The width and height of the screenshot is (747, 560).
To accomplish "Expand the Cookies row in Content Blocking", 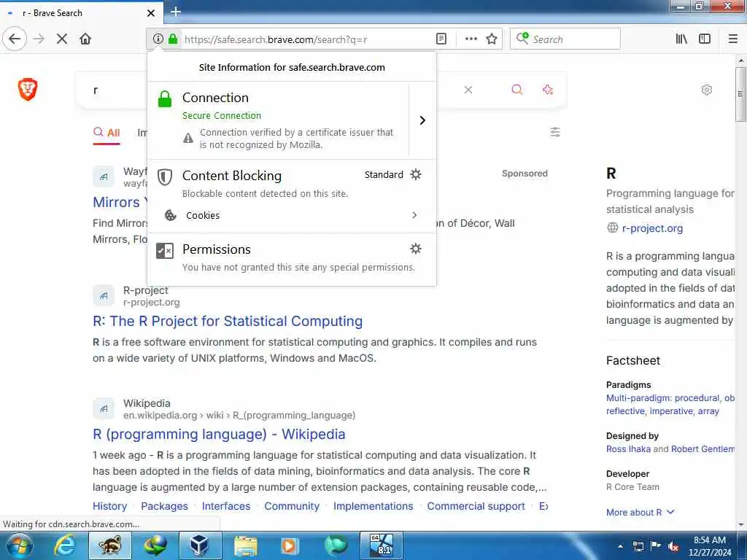I will (292, 215).
